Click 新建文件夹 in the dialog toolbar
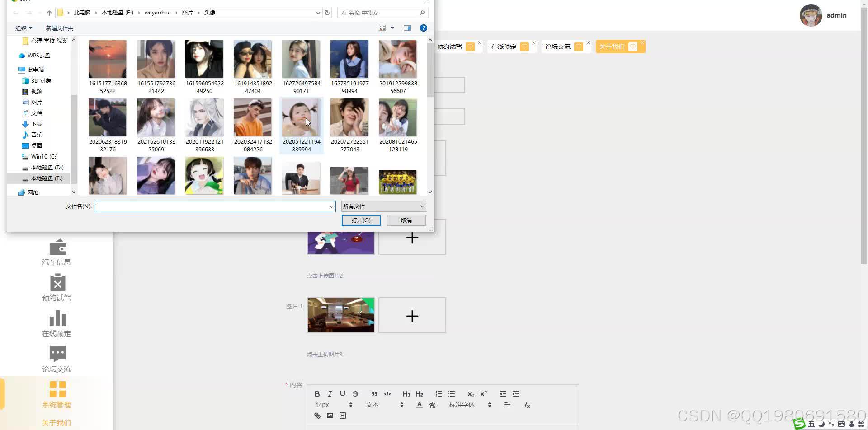Screen dimensions: 868x430 pos(59,28)
